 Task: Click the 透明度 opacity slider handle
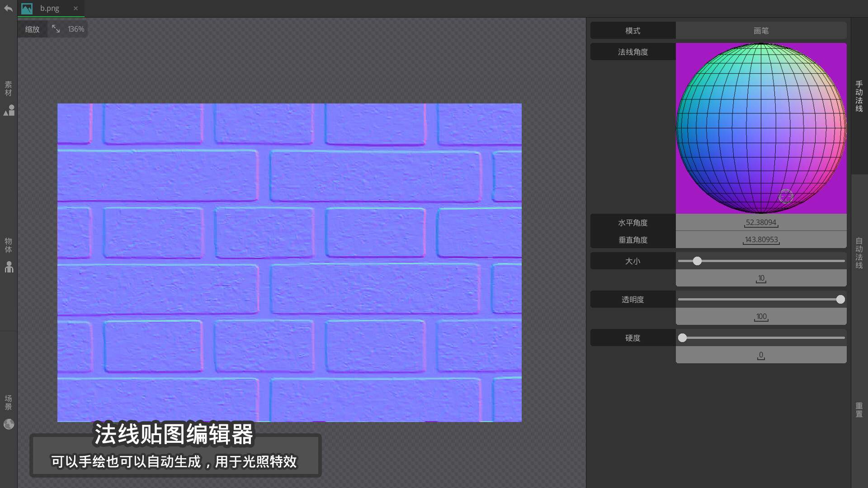[840, 300]
